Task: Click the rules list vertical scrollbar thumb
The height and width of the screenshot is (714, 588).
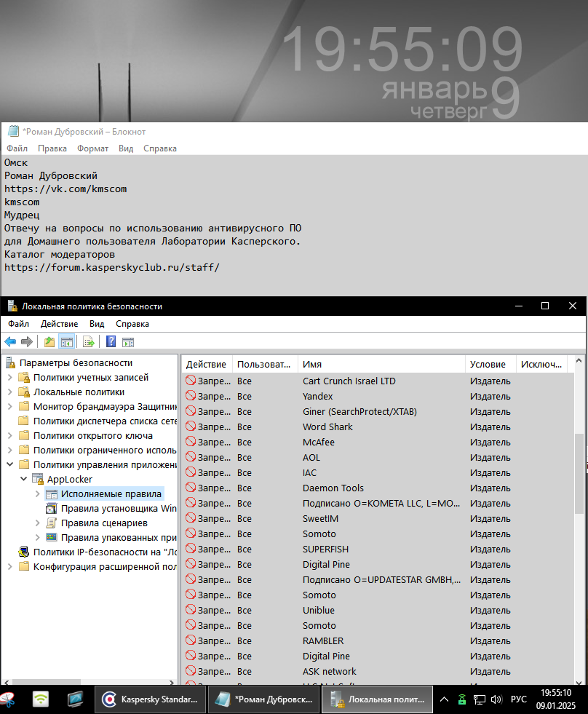Action: click(x=579, y=474)
